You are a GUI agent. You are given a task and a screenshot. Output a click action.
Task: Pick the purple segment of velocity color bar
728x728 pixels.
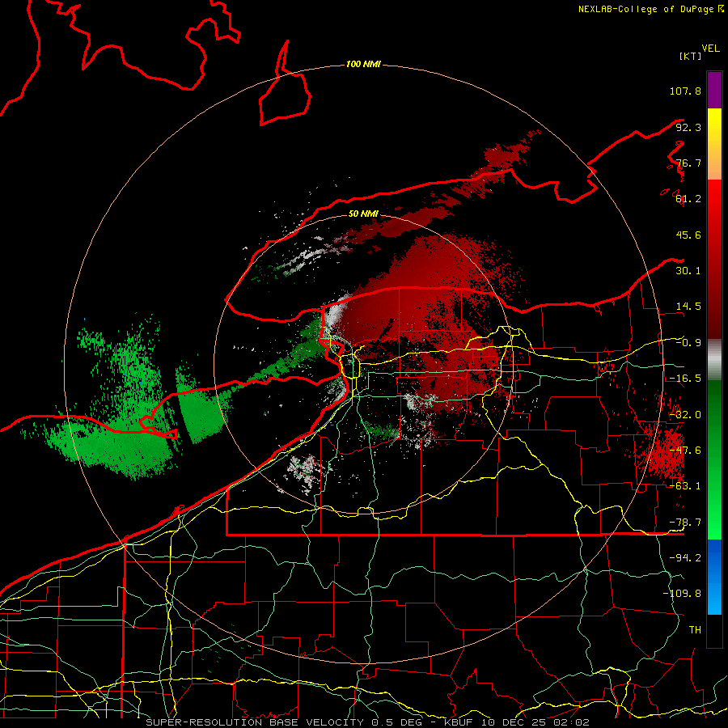(x=714, y=90)
